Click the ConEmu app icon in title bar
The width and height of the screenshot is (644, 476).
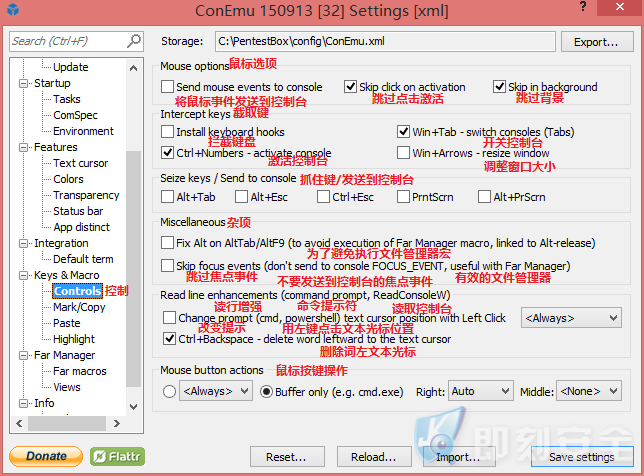(13, 9)
